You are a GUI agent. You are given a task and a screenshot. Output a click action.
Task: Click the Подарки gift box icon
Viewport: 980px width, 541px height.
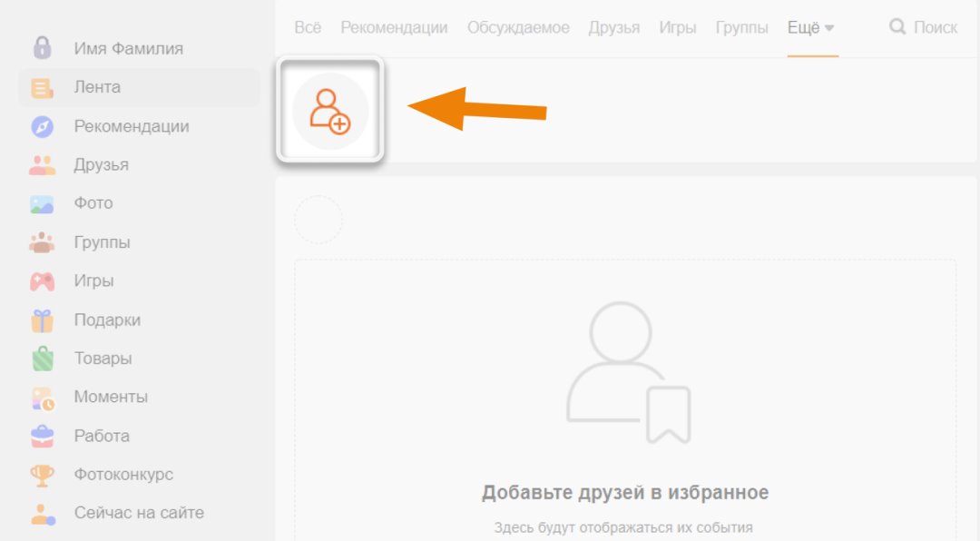[x=42, y=320]
